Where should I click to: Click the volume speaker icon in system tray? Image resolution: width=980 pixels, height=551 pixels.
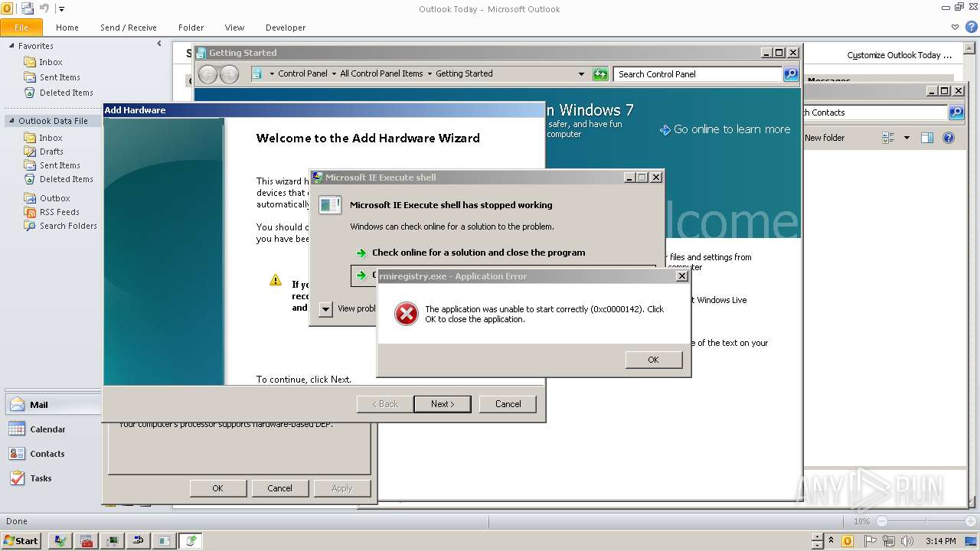pyautogui.click(x=906, y=541)
